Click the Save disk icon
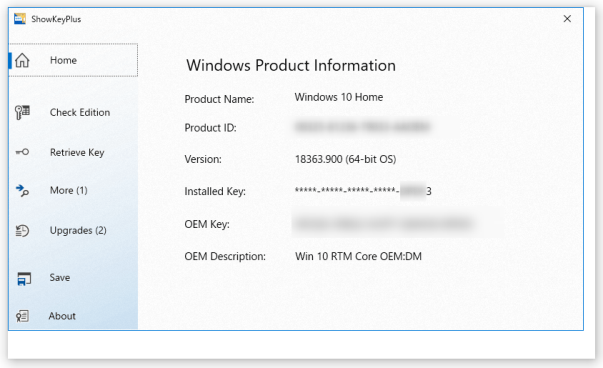Viewport: 603px width, 368px height. pos(24,278)
